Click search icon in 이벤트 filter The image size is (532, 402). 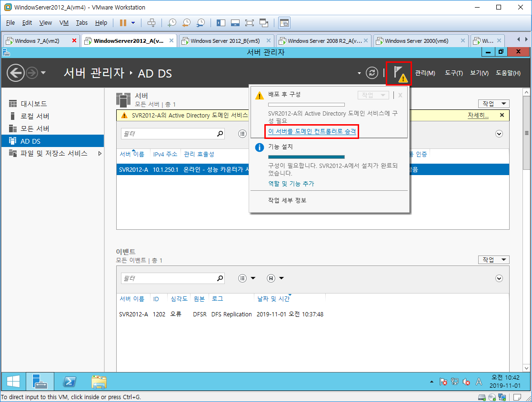pyautogui.click(x=220, y=278)
